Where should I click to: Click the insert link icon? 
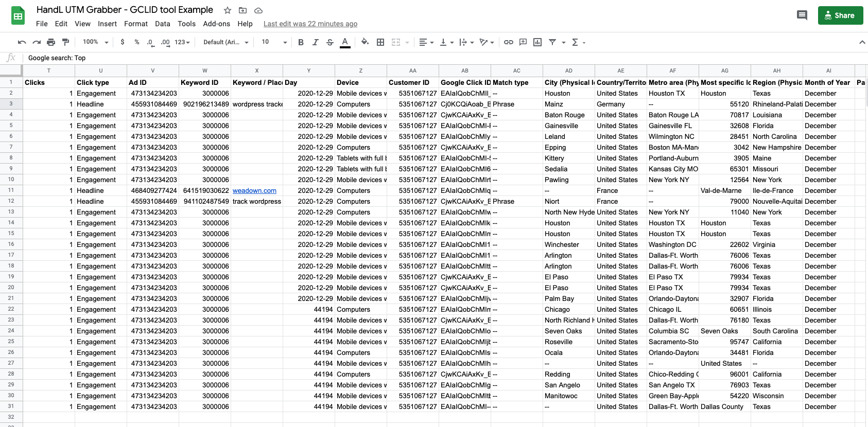point(509,42)
